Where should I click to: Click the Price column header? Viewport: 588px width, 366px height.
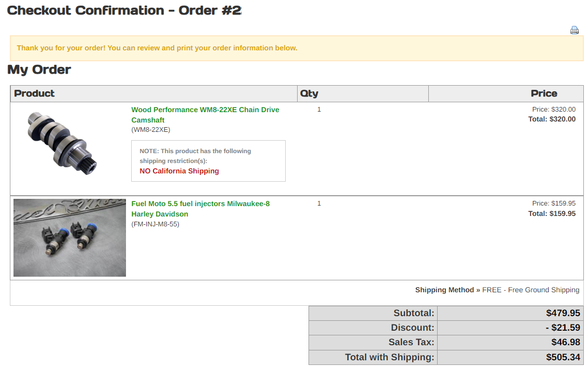[x=543, y=93]
